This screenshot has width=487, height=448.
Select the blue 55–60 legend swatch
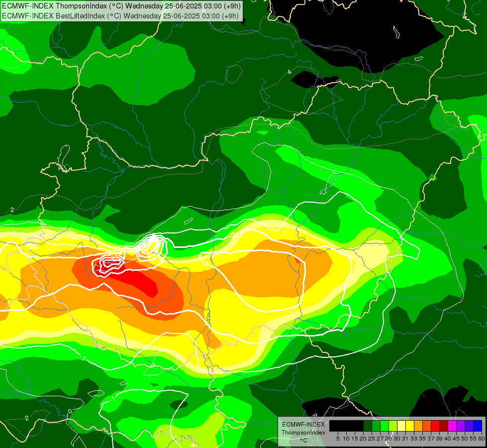478,426
